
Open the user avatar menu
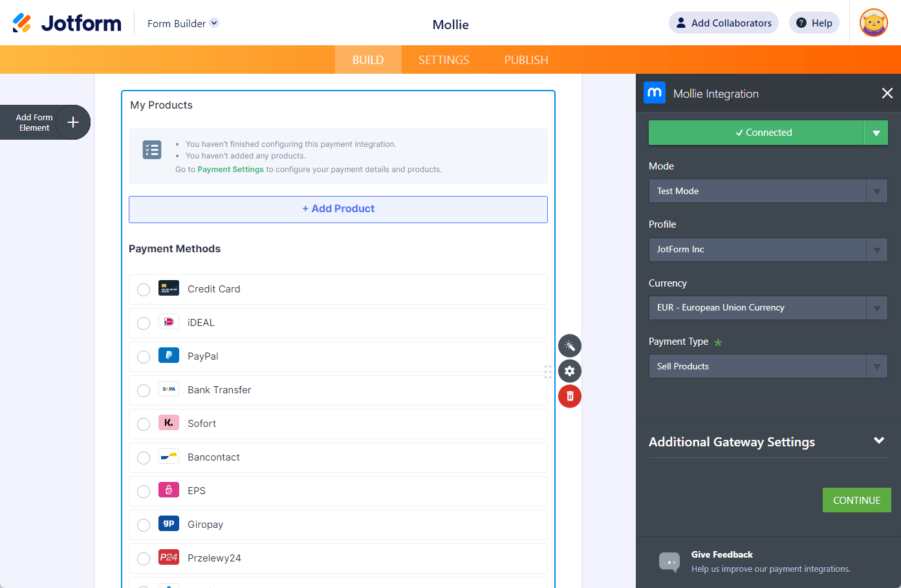click(874, 23)
